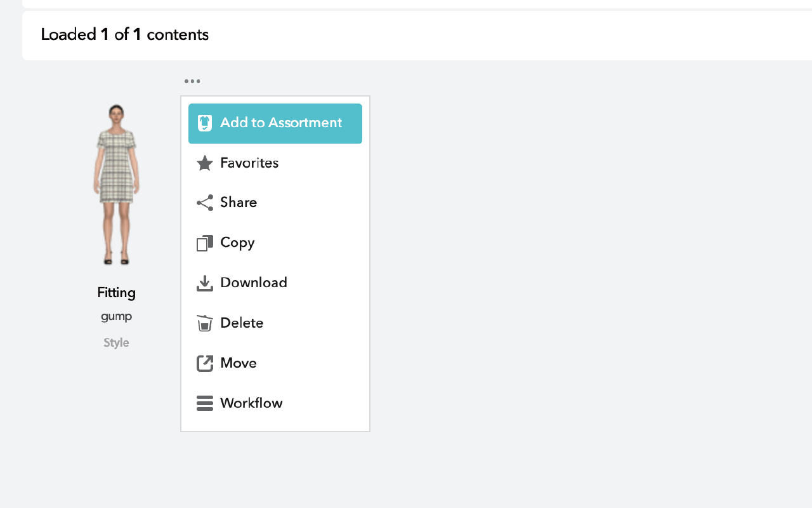Viewport: 812px width, 508px height.
Task: Choose Favorites from the context menu
Action: click(x=275, y=163)
